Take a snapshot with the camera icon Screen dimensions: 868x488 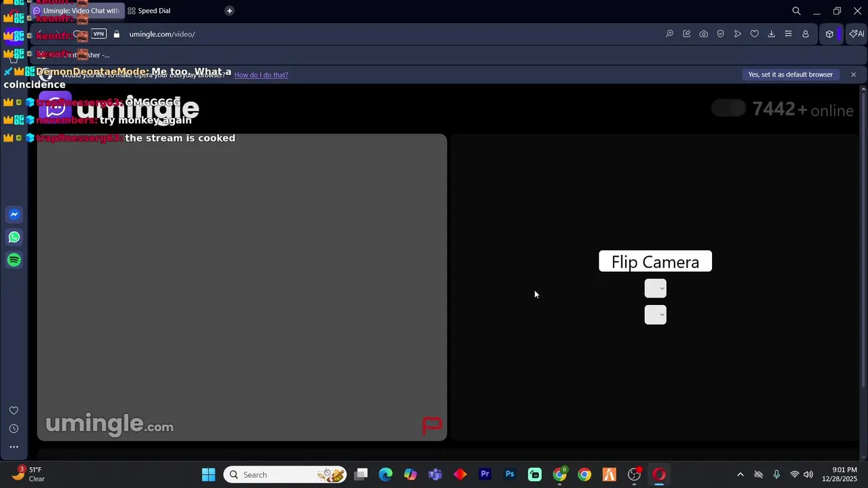703,34
